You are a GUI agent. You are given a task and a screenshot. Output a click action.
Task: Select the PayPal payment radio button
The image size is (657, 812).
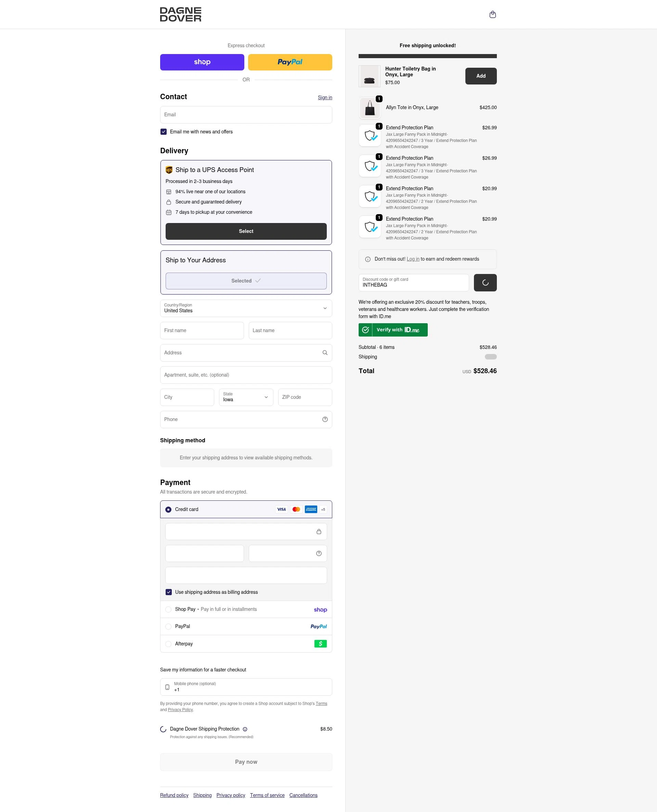168,627
